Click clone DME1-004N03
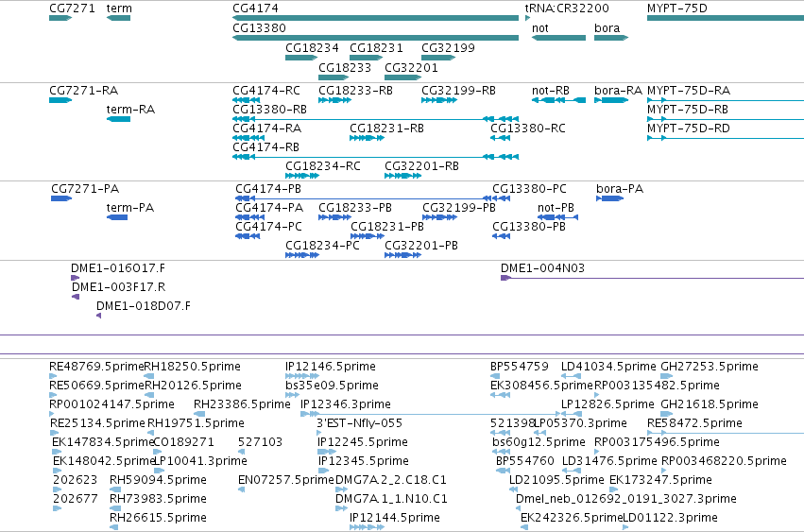Screen dimensions: 804x532 652,278
